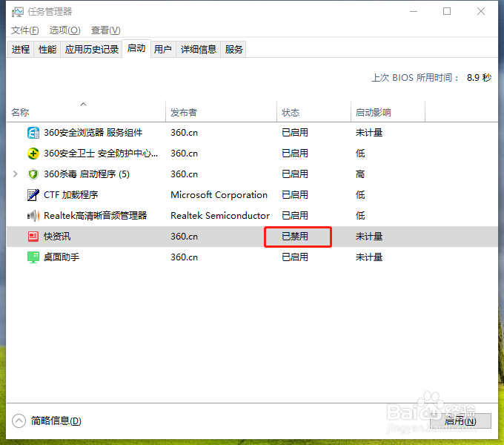Viewport: 504px width, 445px height.
Task: Select the 启动 tab
Action: [136, 48]
